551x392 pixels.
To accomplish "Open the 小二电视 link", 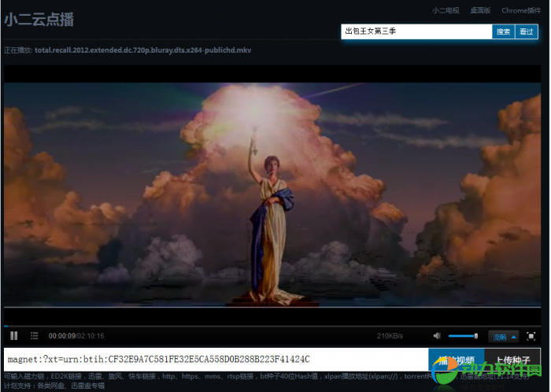I will (x=446, y=11).
